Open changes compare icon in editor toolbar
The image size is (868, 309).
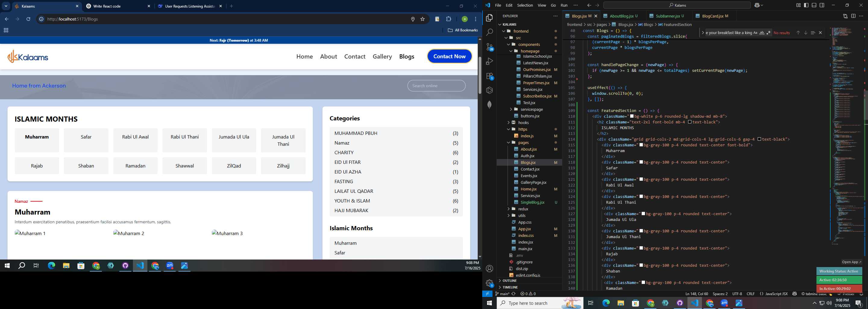click(845, 16)
